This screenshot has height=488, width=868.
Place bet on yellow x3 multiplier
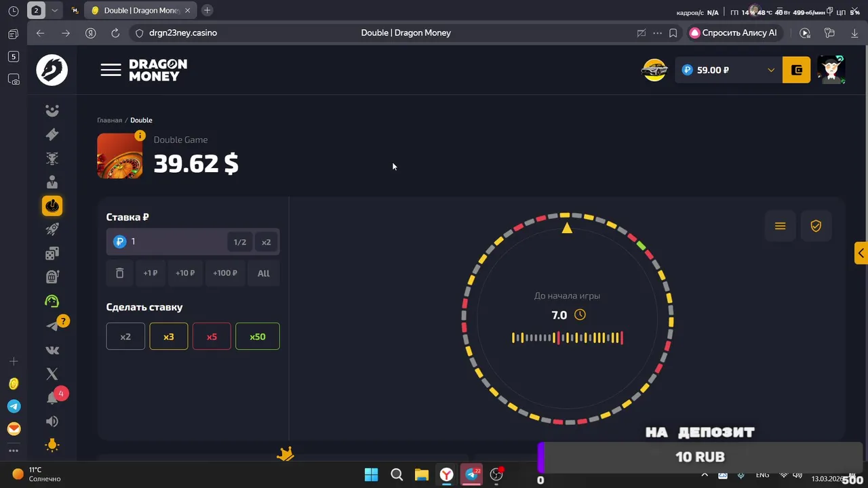pos(169,337)
